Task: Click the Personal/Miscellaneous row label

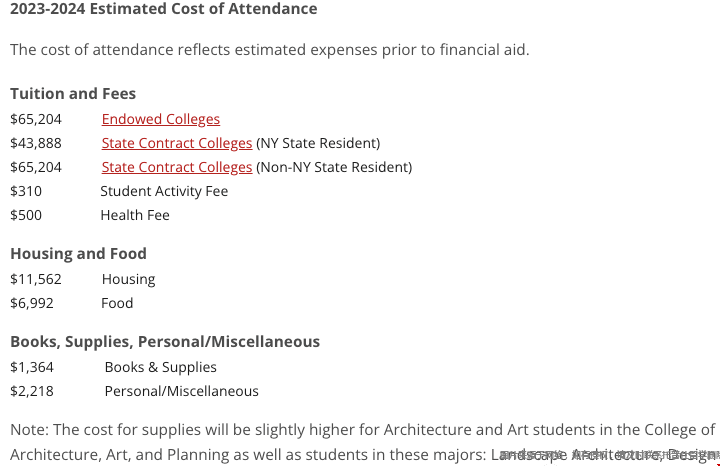Action: (x=181, y=391)
